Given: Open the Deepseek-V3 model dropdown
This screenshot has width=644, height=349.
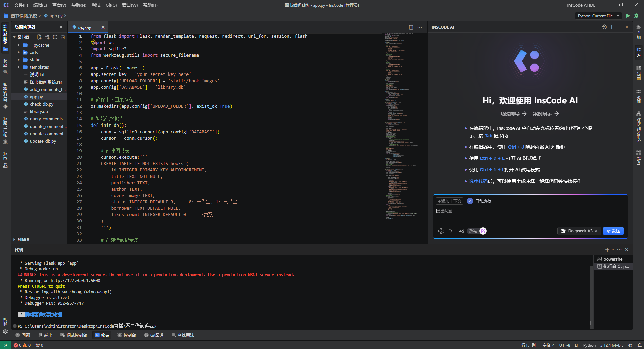Looking at the screenshot, I should click(x=579, y=231).
